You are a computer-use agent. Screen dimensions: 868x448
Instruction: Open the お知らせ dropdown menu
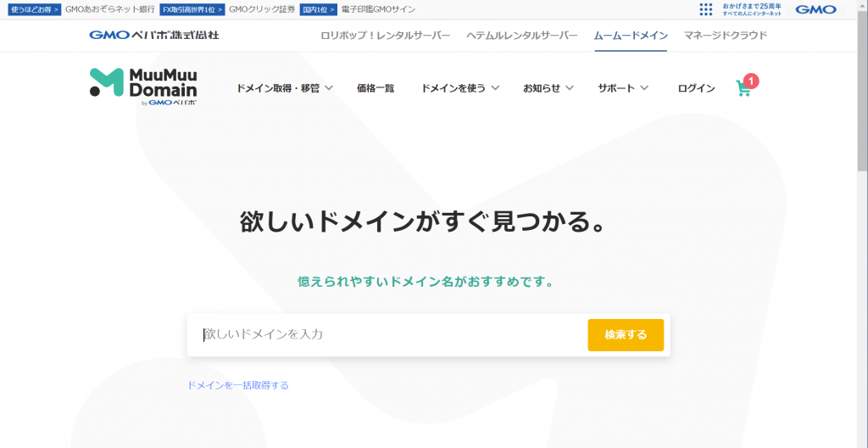tap(548, 88)
